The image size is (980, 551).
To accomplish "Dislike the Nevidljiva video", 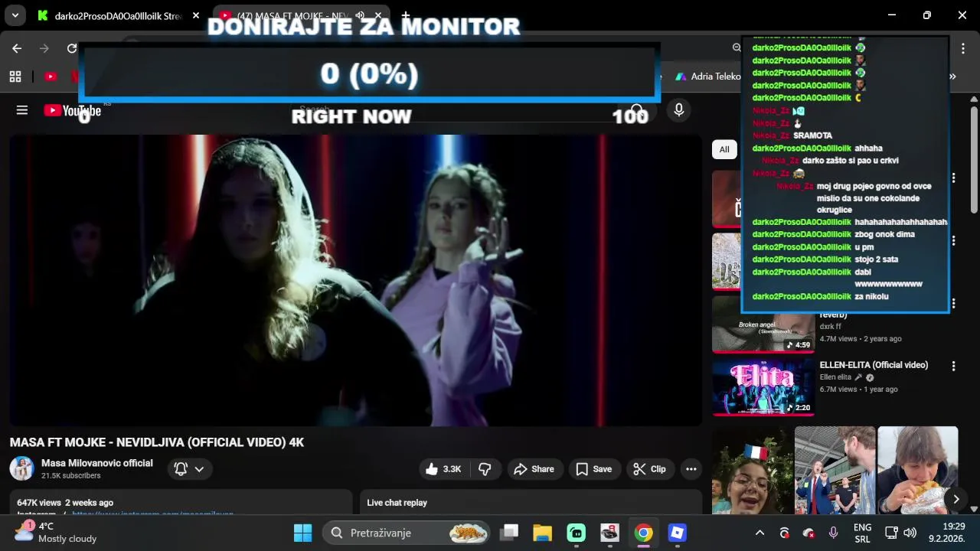I will pyautogui.click(x=485, y=469).
